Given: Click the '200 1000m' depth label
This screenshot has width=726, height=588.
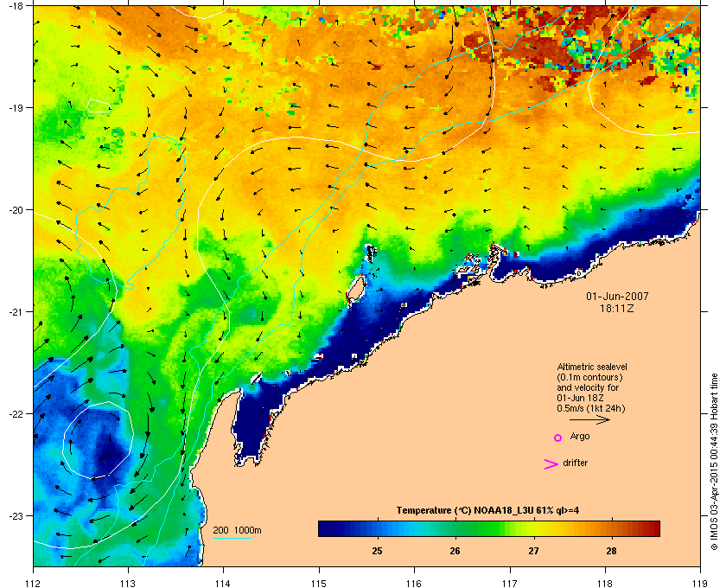Looking at the screenshot, I should [x=237, y=530].
